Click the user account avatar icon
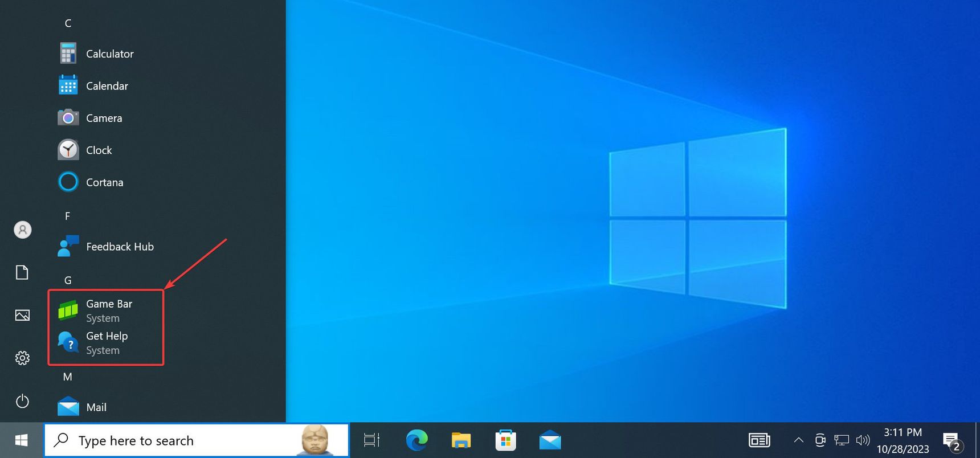The image size is (980, 458). point(23,230)
